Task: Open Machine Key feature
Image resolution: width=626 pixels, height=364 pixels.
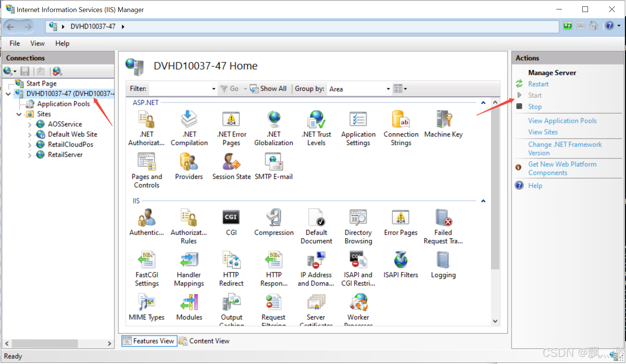Action: [443, 124]
